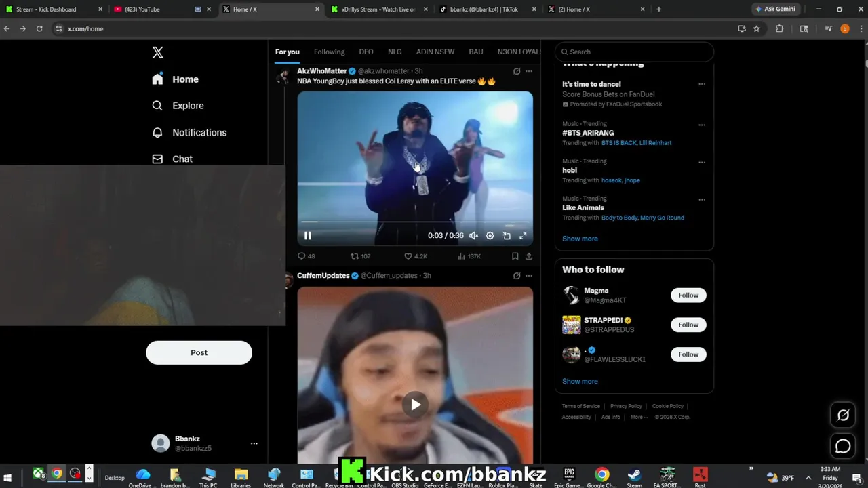Open Explore in the sidebar

(x=178, y=106)
